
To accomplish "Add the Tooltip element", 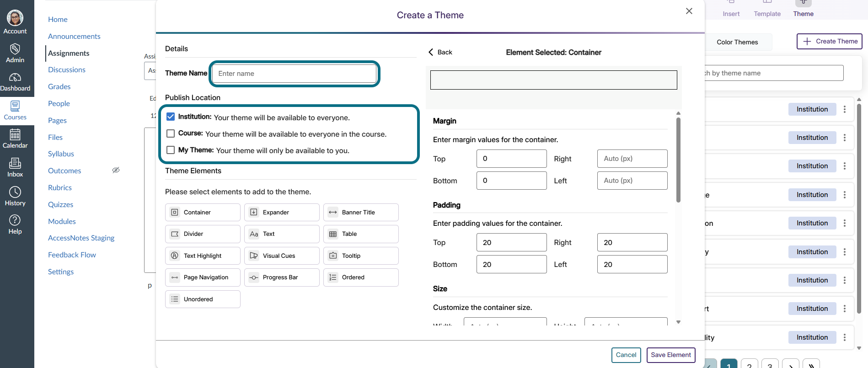I will pos(361,256).
